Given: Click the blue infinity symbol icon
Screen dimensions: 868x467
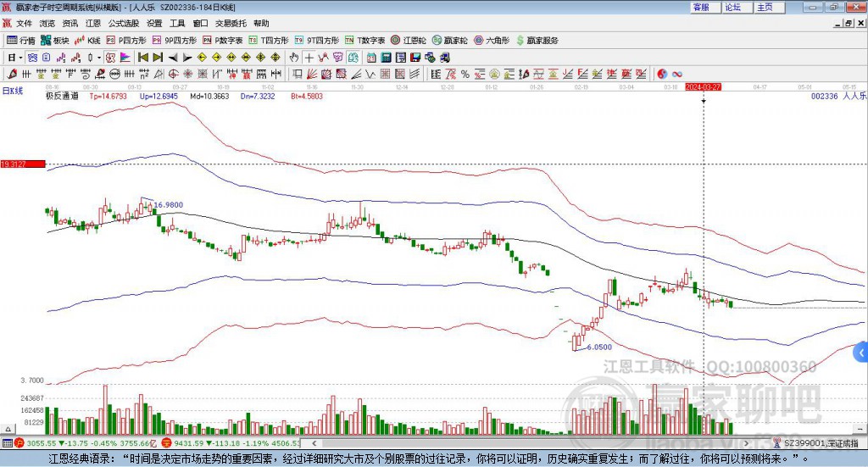Looking at the screenshot, I should (x=677, y=74).
